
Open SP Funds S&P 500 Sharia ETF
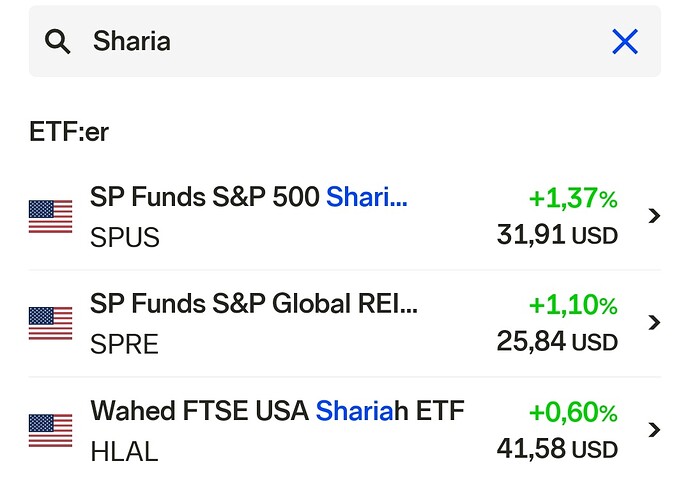pyautogui.click(x=249, y=198)
